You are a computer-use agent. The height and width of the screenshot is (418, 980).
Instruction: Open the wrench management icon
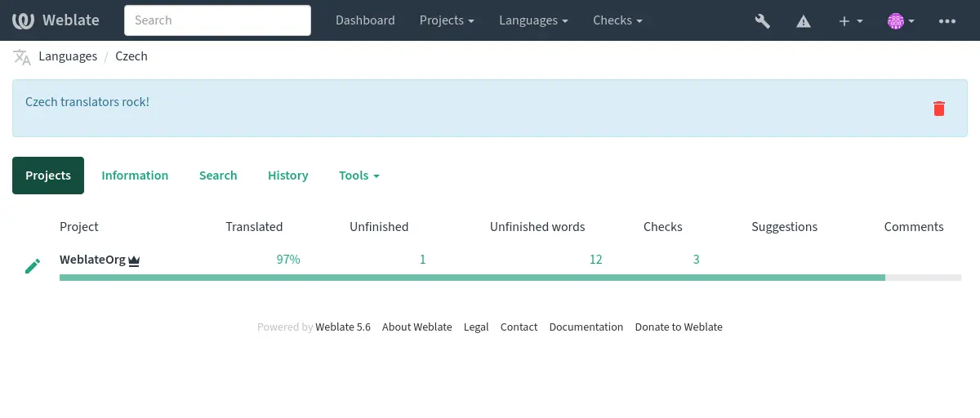point(763,21)
